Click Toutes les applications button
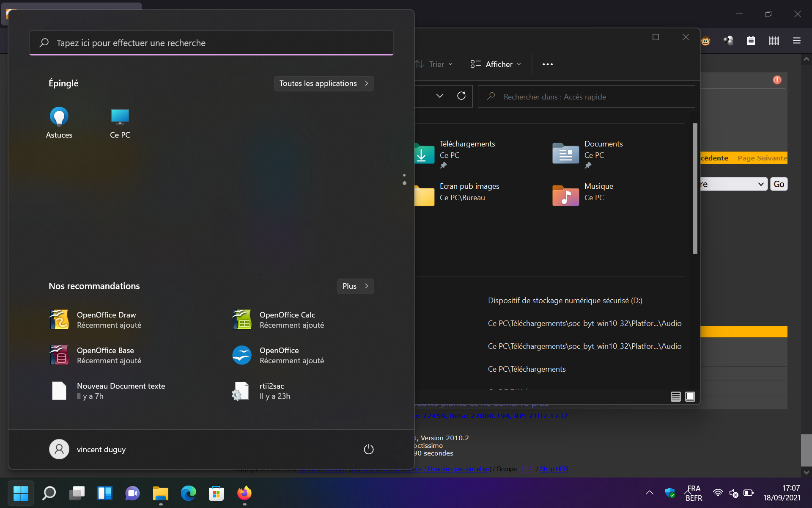 324,83
